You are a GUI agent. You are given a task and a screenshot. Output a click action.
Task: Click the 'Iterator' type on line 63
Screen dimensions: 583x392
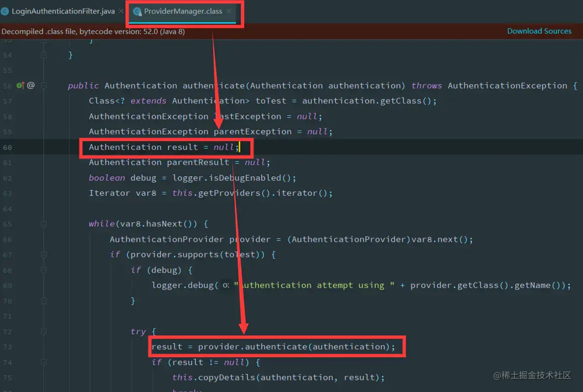[x=109, y=193]
